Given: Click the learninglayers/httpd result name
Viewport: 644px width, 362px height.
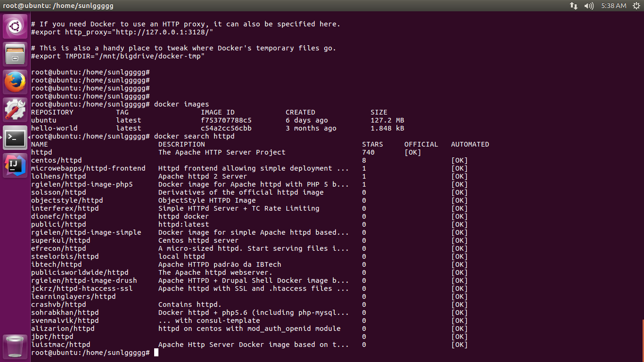Looking at the screenshot, I should pos(74,296).
